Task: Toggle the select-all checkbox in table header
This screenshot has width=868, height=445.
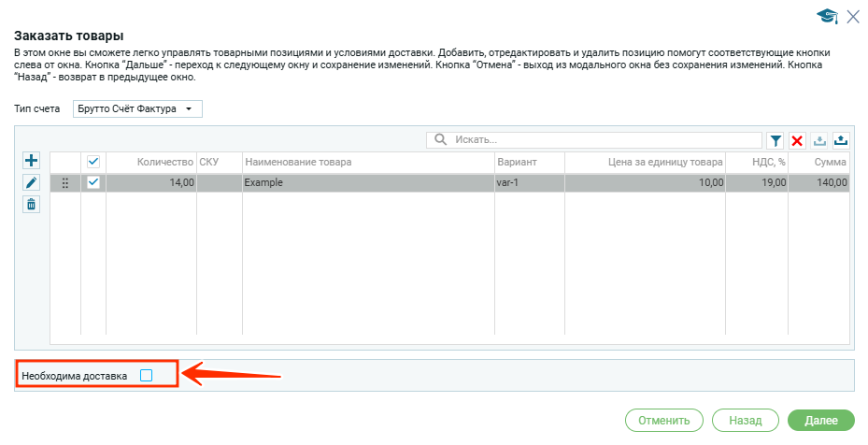Action: (93, 163)
